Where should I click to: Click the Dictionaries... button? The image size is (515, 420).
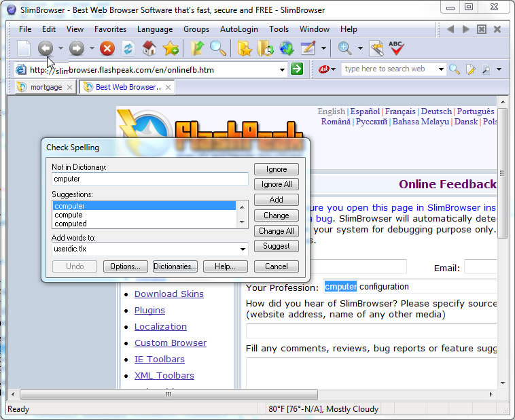[175, 266]
